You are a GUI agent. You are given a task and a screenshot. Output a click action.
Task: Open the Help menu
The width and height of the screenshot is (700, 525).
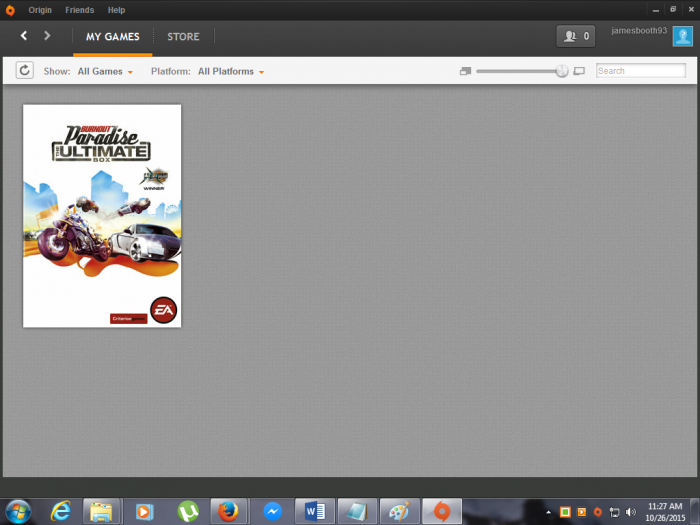click(116, 10)
